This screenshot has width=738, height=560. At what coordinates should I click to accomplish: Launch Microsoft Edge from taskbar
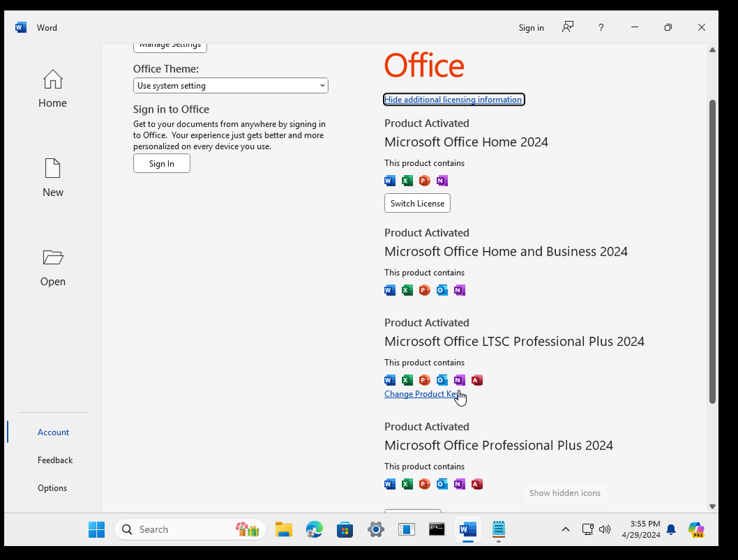point(314,529)
